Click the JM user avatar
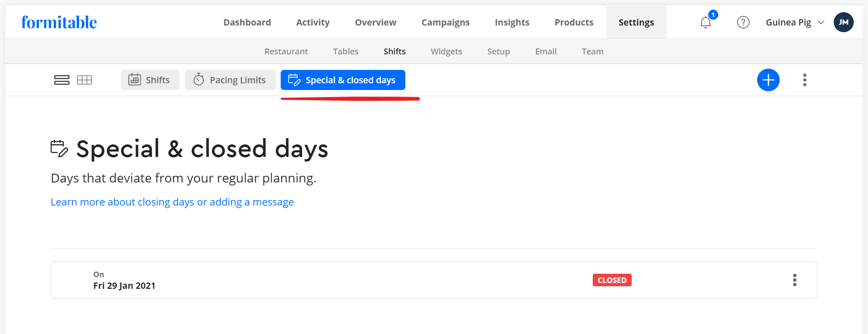The height and width of the screenshot is (334, 868). [x=843, y=22]
